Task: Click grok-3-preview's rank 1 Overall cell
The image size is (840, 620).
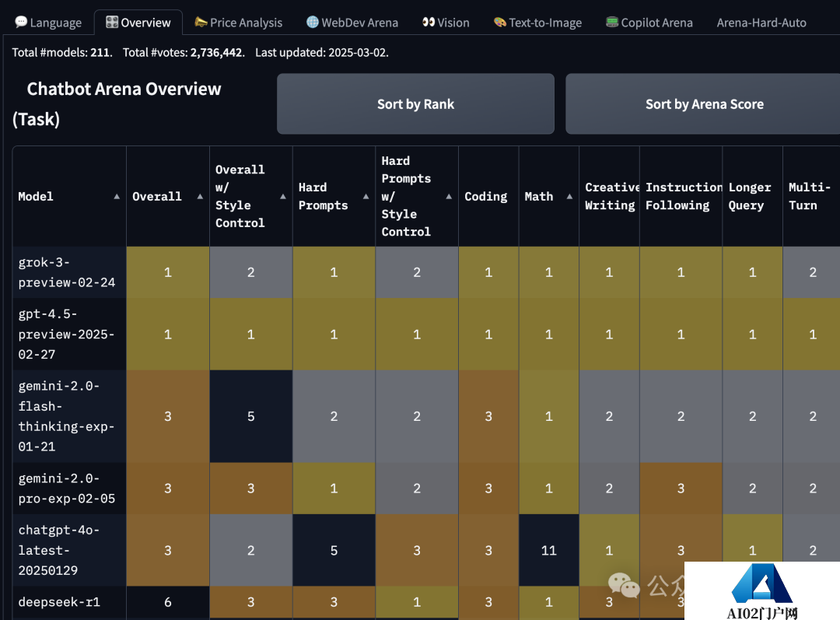Action: (x=167, y=272)
